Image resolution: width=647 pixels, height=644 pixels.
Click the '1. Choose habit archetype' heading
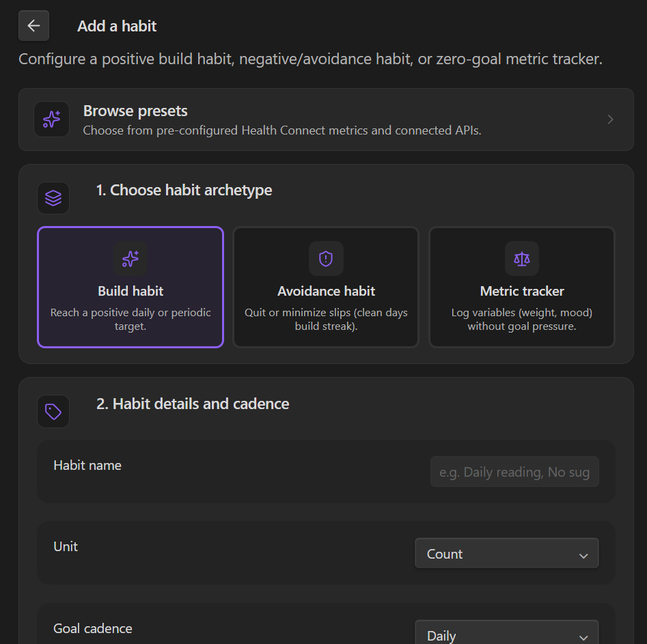pyautogui.click(x=184, y=190)
